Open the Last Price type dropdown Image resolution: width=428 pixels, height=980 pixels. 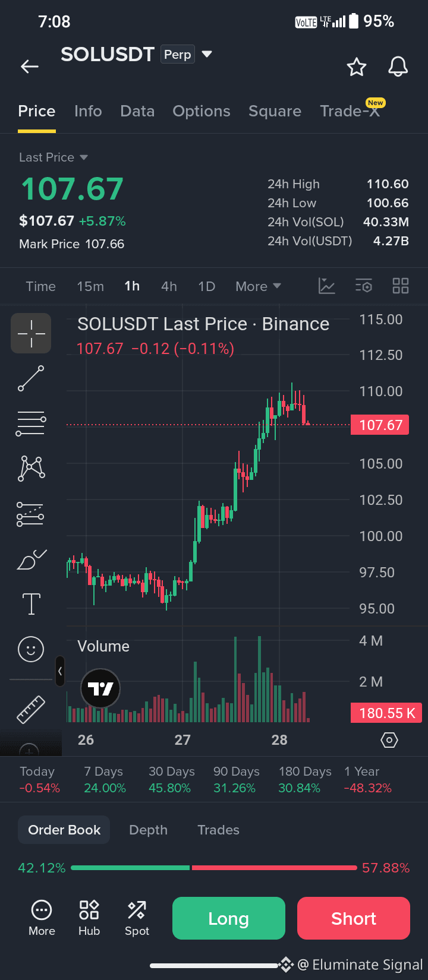click(x=54, y=157)
